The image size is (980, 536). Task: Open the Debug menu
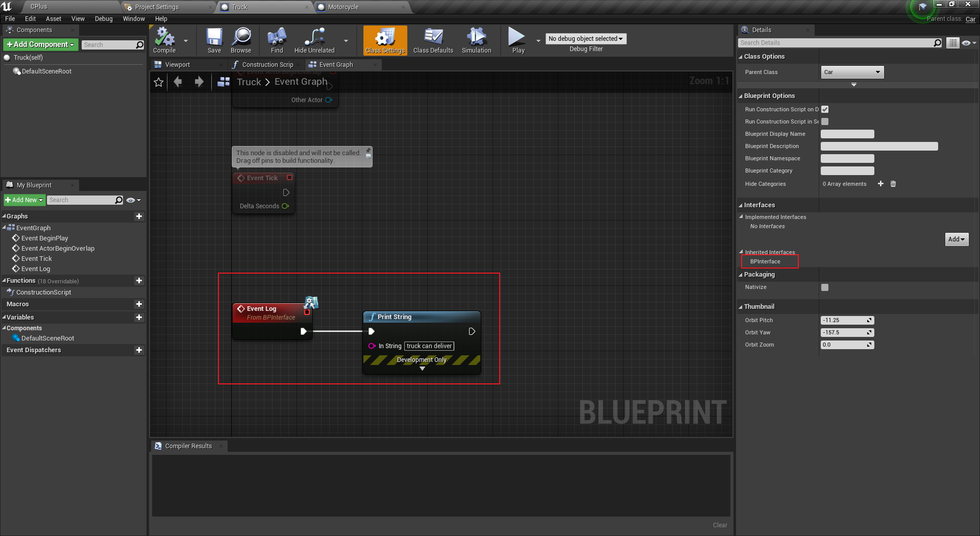click(x=104, y=19)
